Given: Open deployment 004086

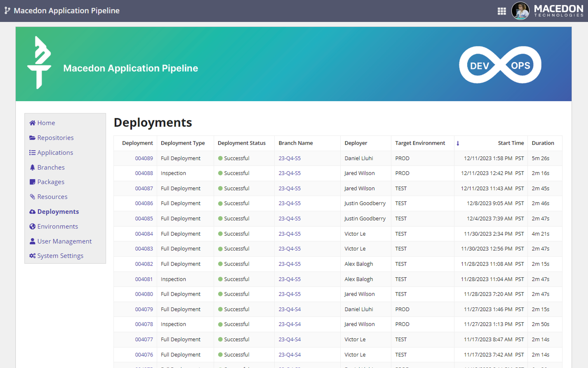Looking at the screenshot, I should tap(144, 203).
